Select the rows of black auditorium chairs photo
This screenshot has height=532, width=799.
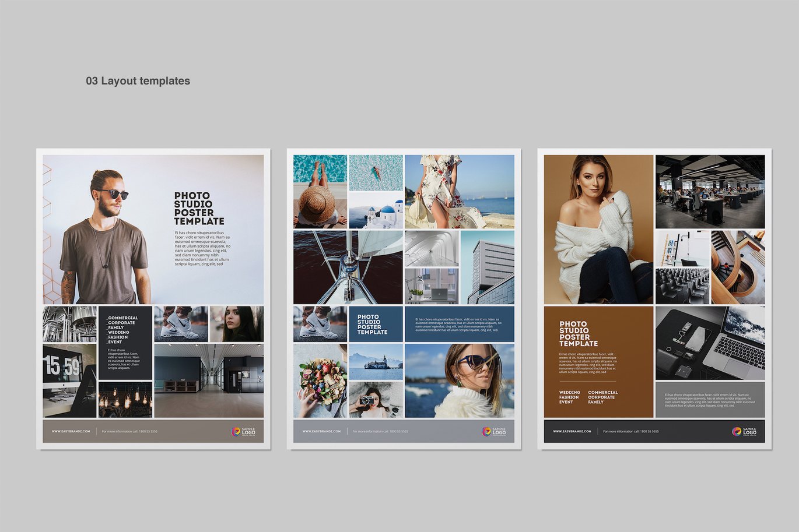(682, 286)
